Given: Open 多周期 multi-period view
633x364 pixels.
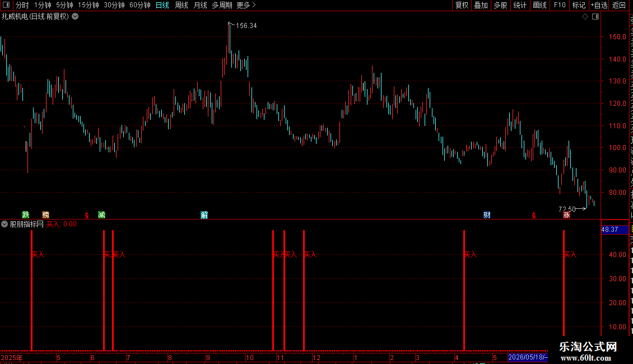Looking at the screenshot, I should 222,5.
